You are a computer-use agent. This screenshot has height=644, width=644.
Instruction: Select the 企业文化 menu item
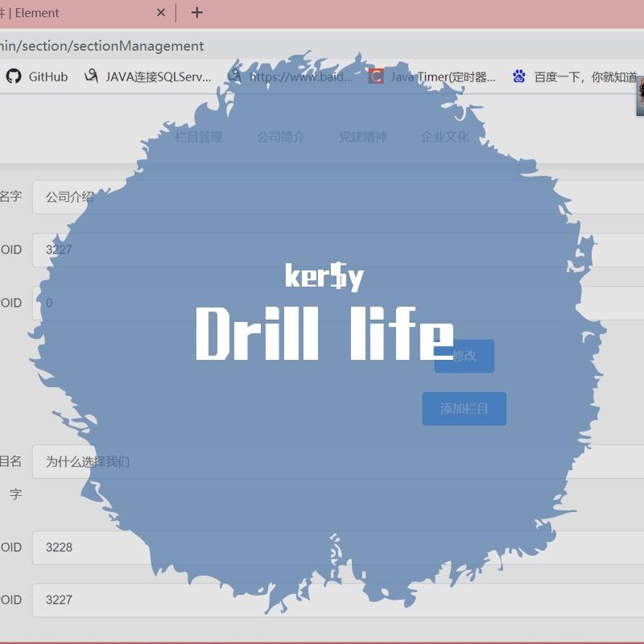[x=445, y=136]
